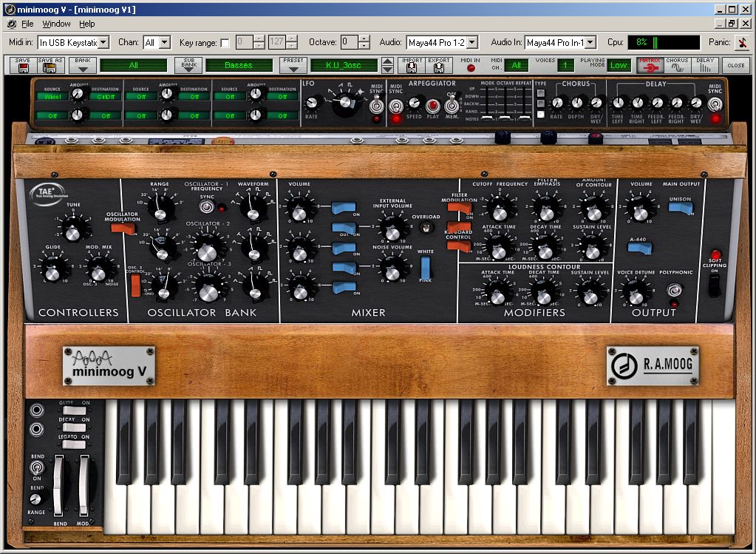Click the Voices count display
The height and width of the screenshot is (554, 756).
(565, 65)
